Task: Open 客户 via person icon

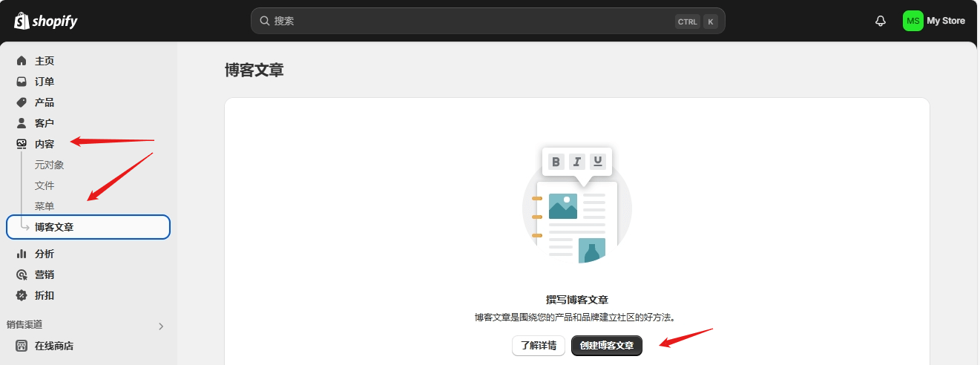Action: point(22,123)
